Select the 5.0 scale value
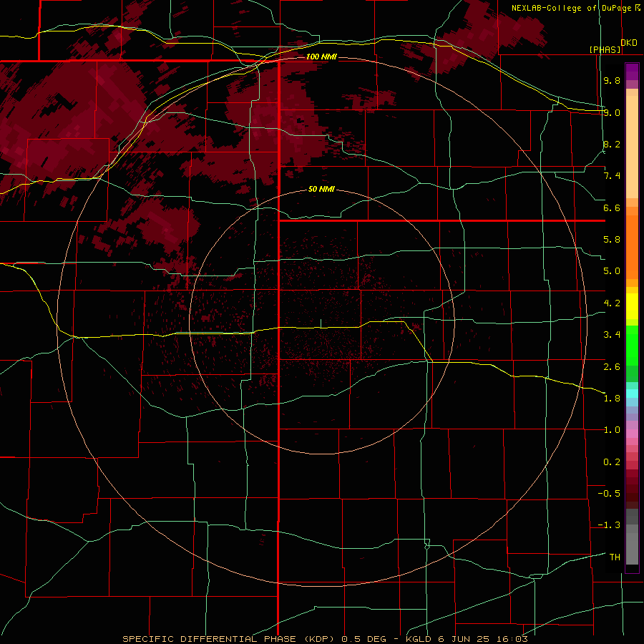This screenshot has width=644, height=644. pos(612,271)
